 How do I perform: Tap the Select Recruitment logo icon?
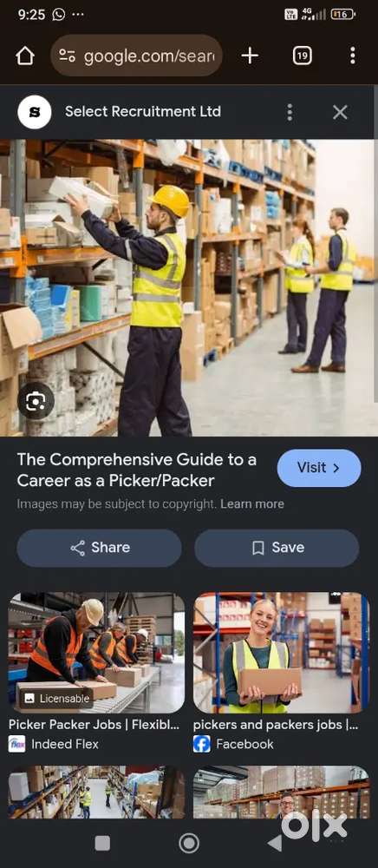point(35,112)
